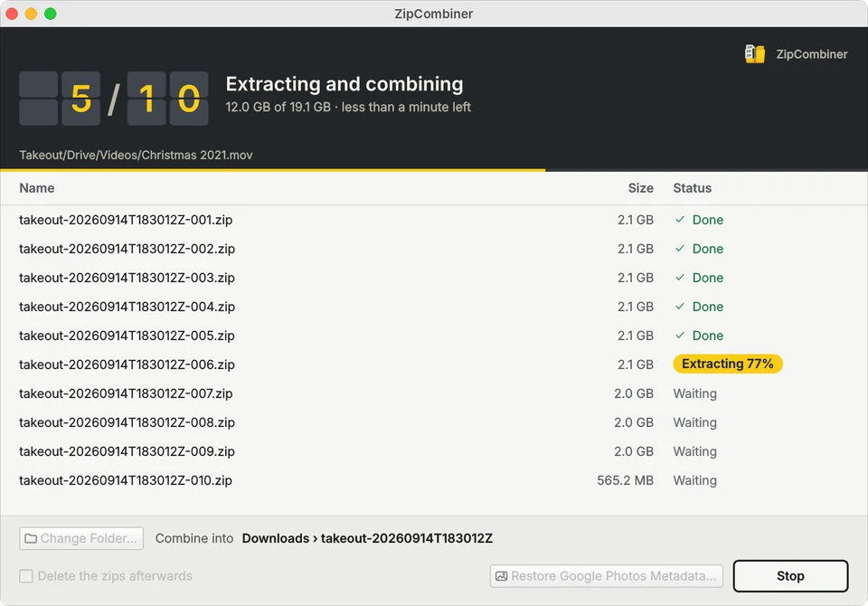Select takeout-20260914T183012Z-001.zip row
868x606 pixels.
coord(434,220)
